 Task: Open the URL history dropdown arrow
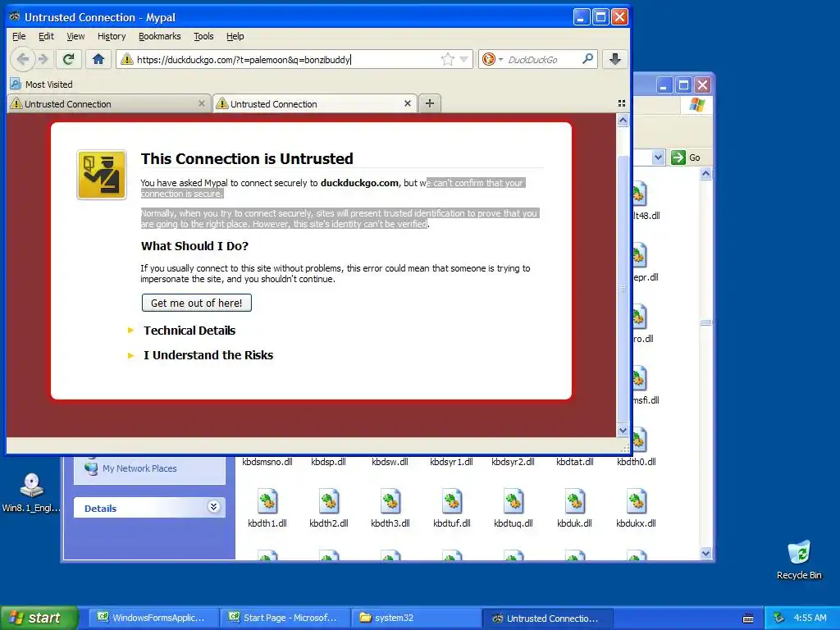click(464, 59)
